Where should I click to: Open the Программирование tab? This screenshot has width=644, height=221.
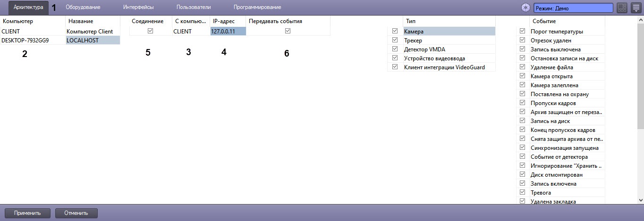click(x=257, y=7)
